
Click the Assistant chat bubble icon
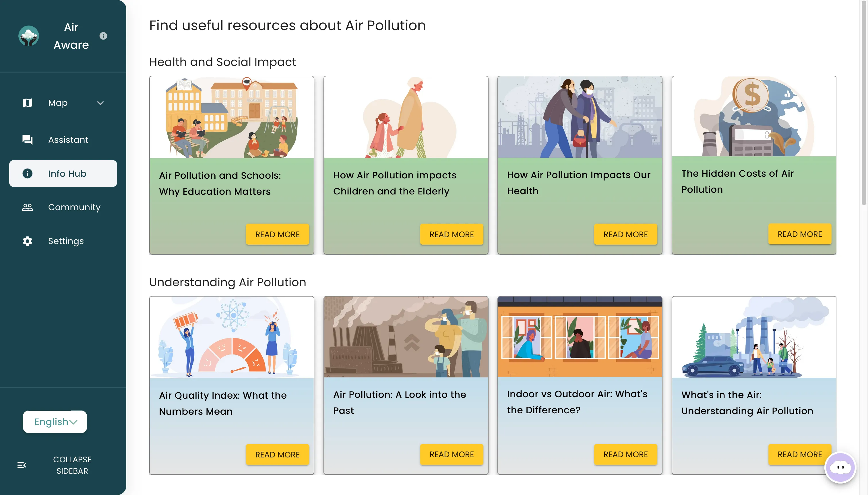click(27, 140)
